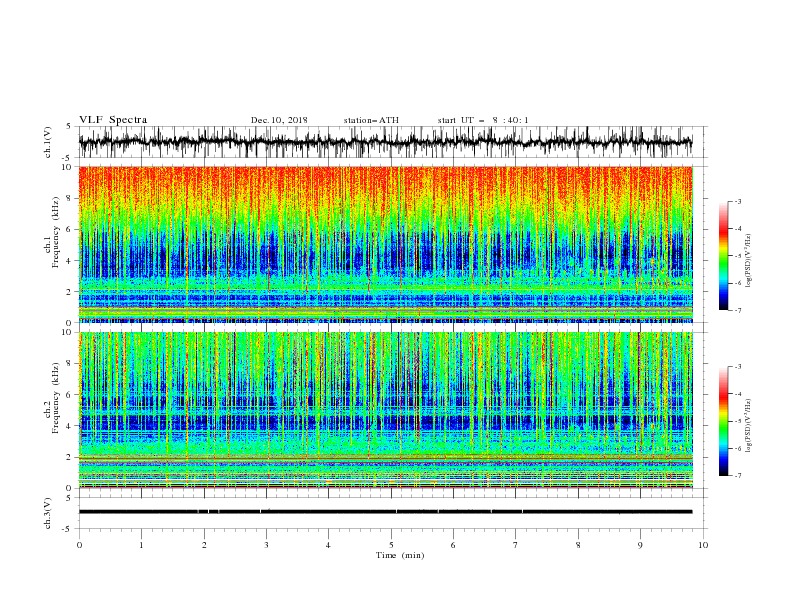Click the "-3" tick on the ch.2 color bar

pos(737,367)
